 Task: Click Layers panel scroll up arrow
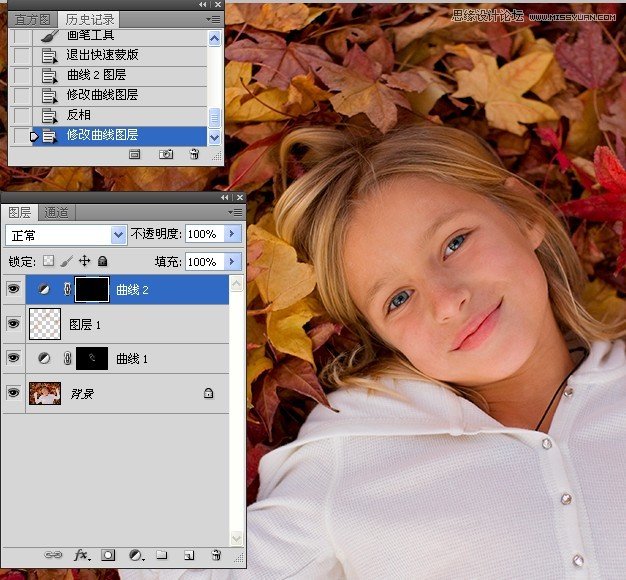[236, 284]
